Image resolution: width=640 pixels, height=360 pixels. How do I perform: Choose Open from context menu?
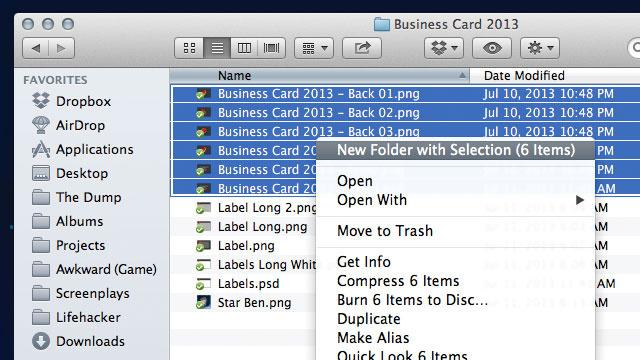click(x=456, y=181)
